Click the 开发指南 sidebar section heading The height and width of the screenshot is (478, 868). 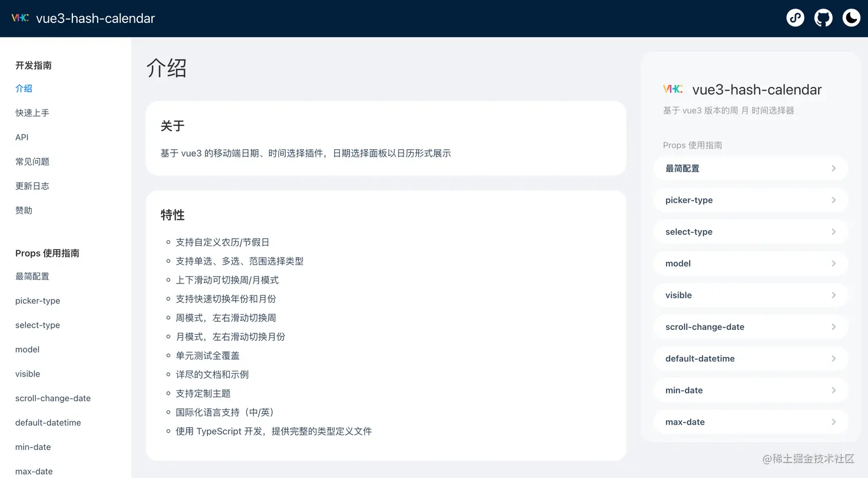coord(33,65)
